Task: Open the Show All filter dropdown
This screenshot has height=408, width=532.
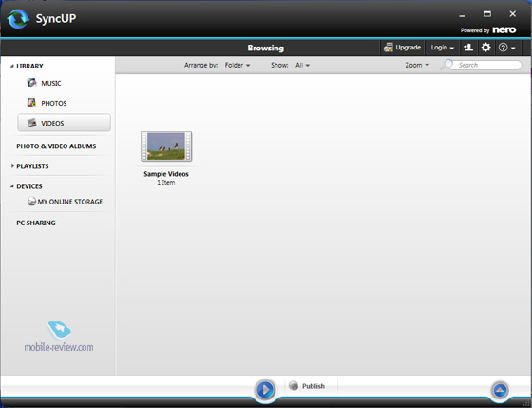Action: [302, 65]
